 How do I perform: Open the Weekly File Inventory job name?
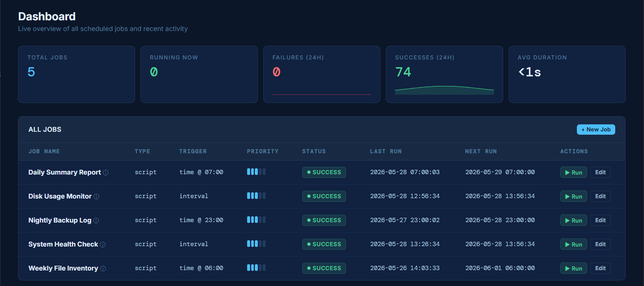pyautogui.click(x=63, y=268)
